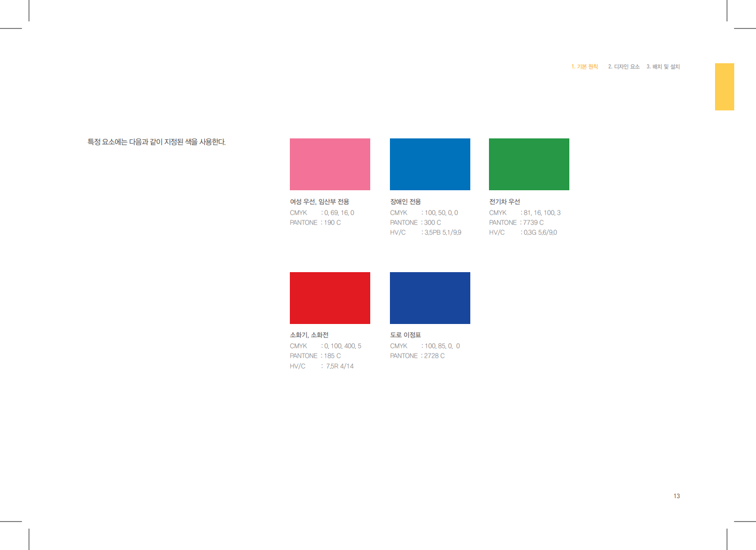Image resolution: width=756 pixels, height=550 pixels.
Task: Click the '전기차 우선' heading
Action: pyautogui.click(x=505, y=202)
